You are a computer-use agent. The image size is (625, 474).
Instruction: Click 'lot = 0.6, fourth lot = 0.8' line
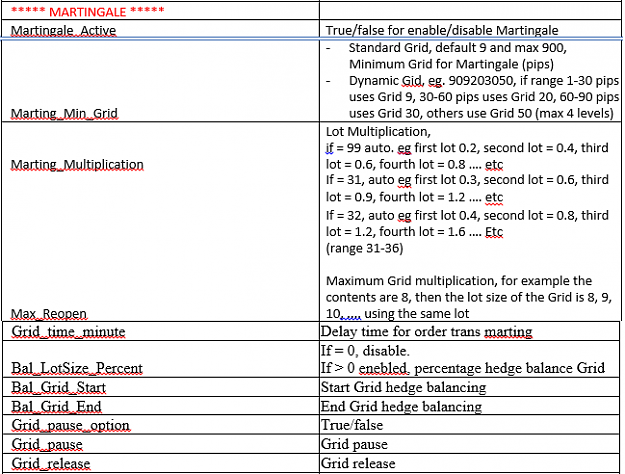415,165
